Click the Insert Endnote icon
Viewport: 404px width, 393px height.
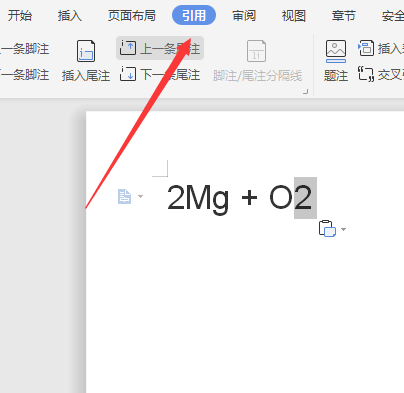(86, 51)
